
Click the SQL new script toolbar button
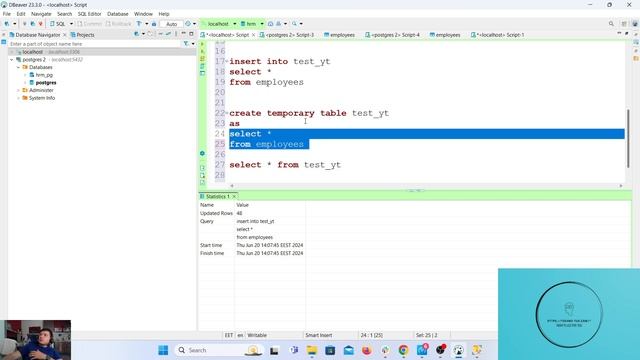58,24
